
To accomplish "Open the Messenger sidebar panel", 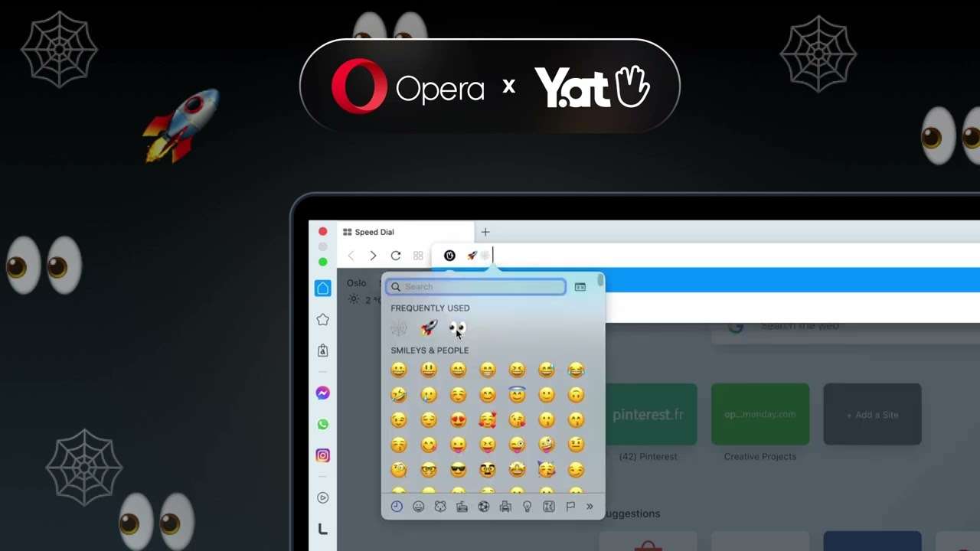I will pos(322,393).
